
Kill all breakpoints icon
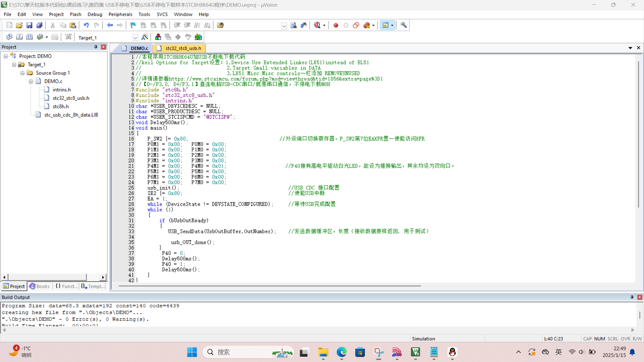[x=366, y=25]
